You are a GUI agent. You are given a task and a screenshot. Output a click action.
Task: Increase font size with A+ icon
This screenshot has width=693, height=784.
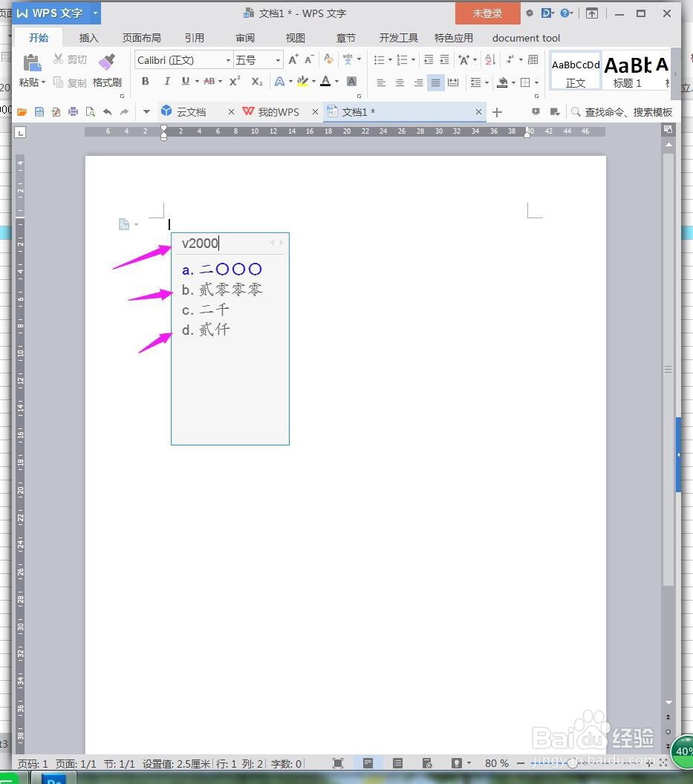[x=293, y=60]
